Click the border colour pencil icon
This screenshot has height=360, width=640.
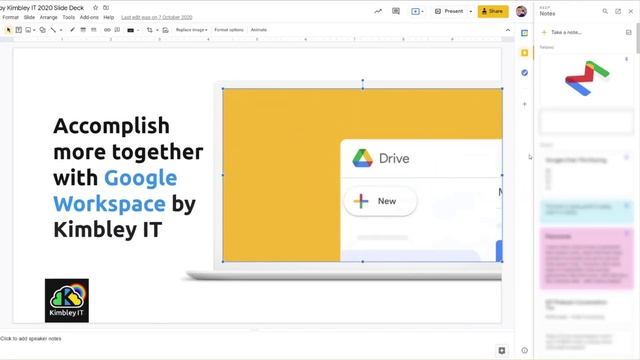[72, 30]
